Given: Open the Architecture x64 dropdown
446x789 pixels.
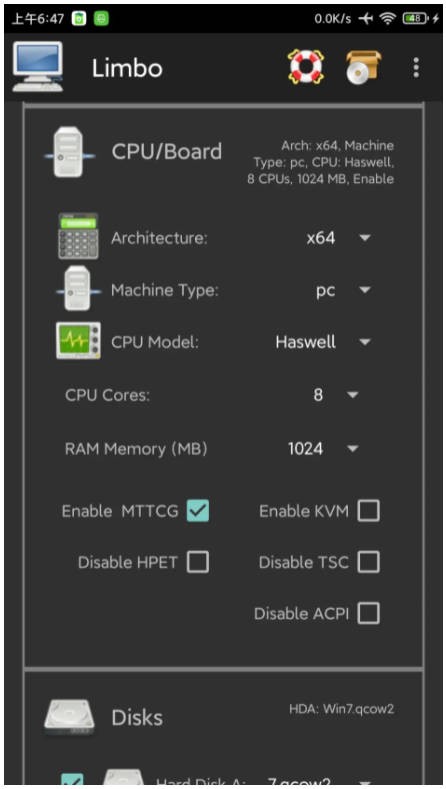Looking at the screenshot, I should [338, 238].
